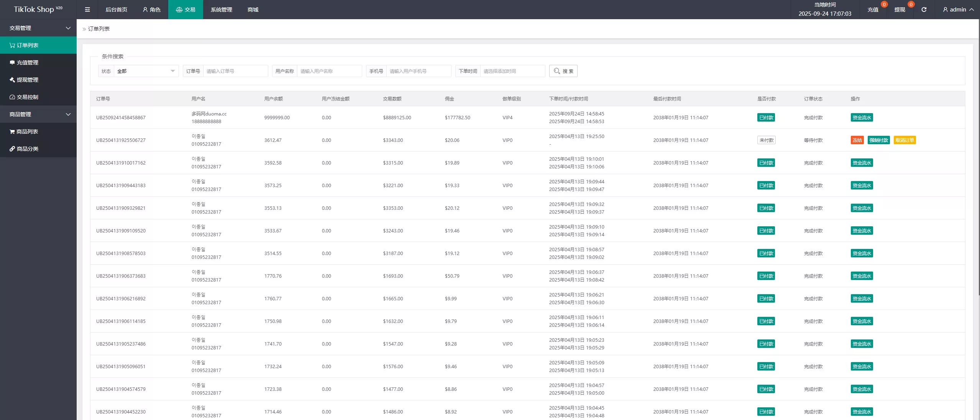Click the 充值 notification badge item
980x420 pixels.
click(x=873, y=10)
